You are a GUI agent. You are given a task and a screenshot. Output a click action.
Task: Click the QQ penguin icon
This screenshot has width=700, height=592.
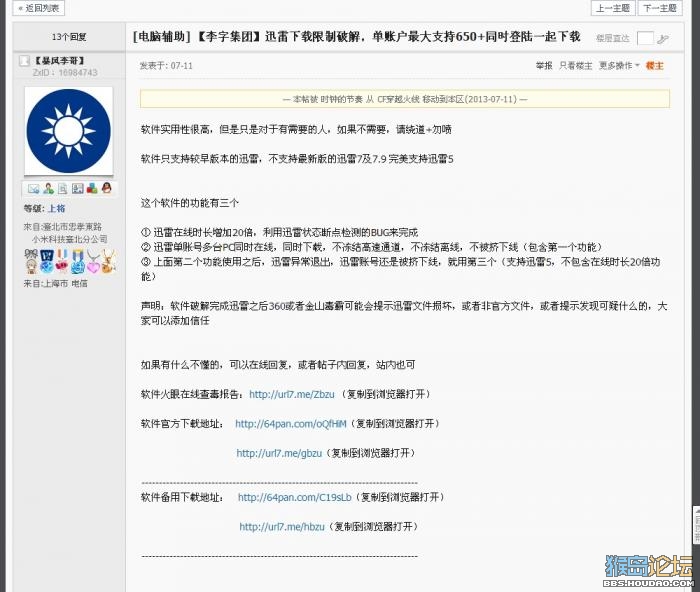106,188
